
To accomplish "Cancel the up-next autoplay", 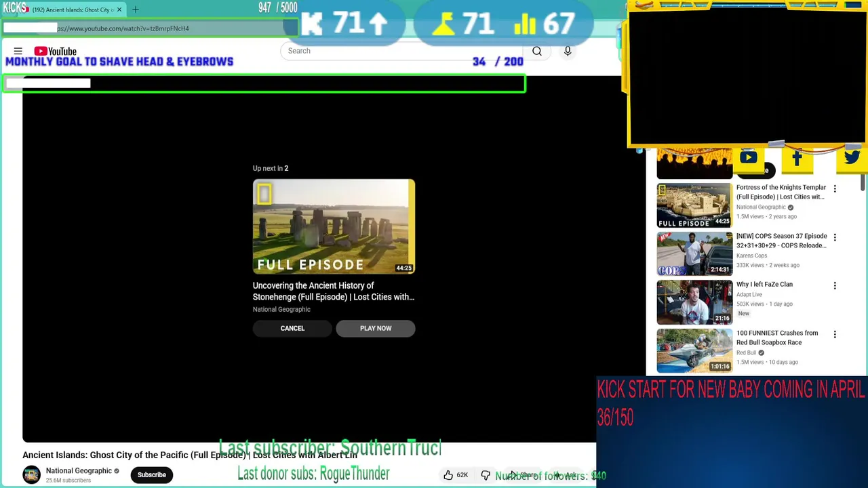I will point(292,328).
